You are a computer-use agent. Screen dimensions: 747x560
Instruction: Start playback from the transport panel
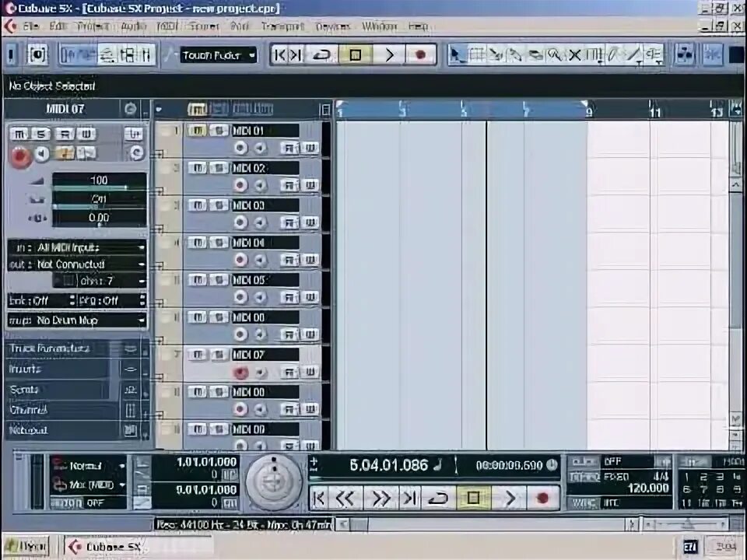510,498
